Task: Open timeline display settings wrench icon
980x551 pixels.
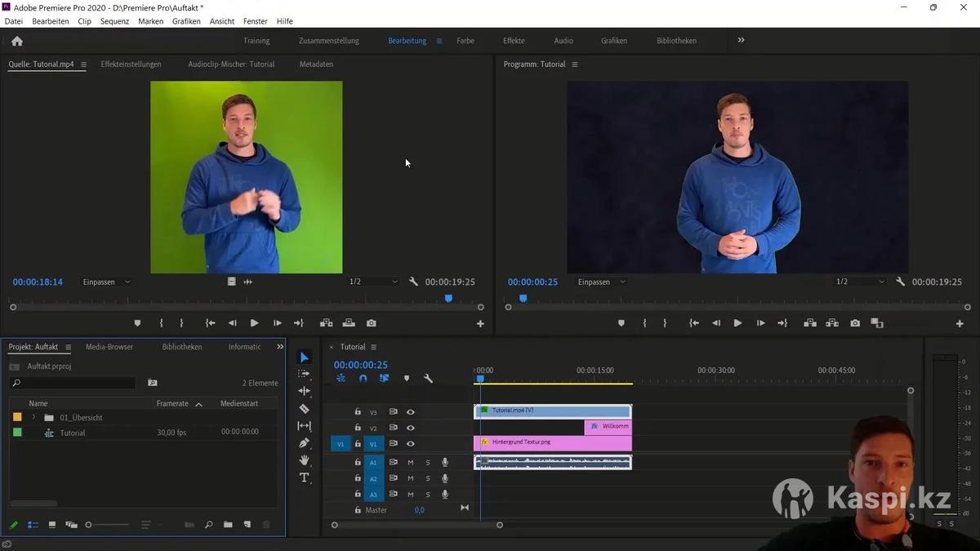Action: click(428, 379)
